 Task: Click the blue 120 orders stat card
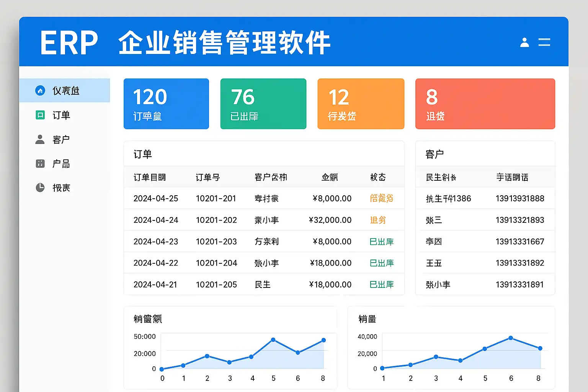pyautogui.click(x=166, y=104)
